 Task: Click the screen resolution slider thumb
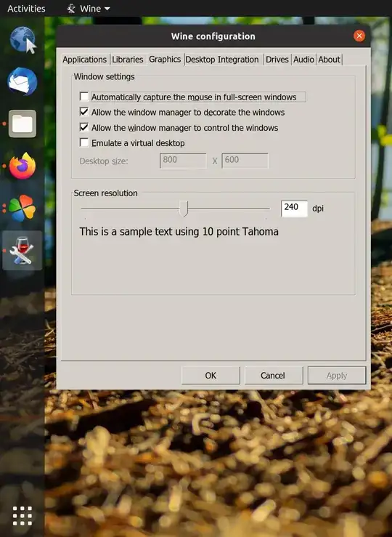tap(184, 209)
